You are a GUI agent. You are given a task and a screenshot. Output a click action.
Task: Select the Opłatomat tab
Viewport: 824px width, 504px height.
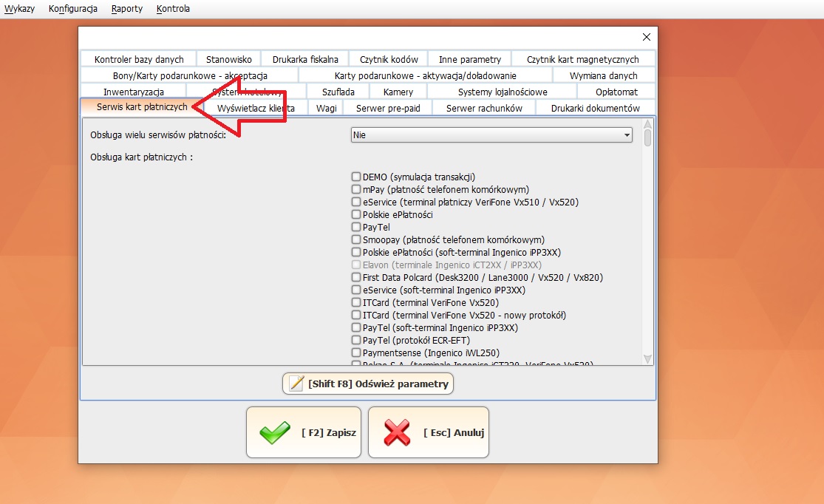click(x=616, y=92)
